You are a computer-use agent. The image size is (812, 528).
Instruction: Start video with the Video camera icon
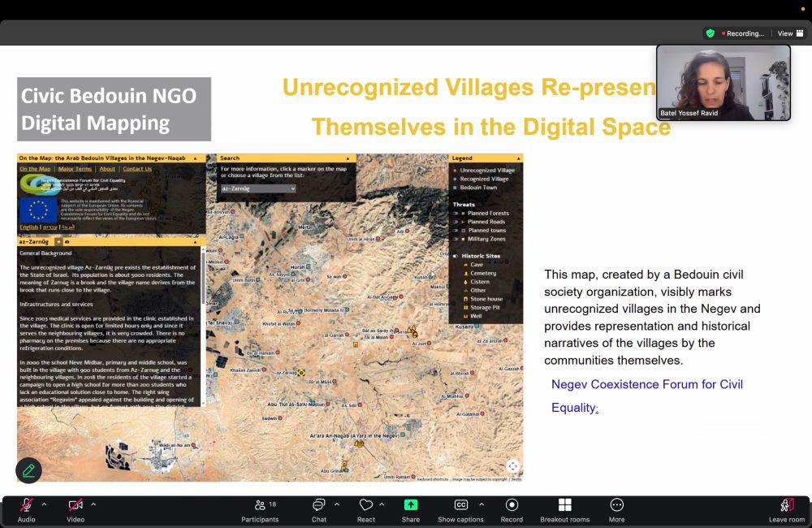pos(76,504)
